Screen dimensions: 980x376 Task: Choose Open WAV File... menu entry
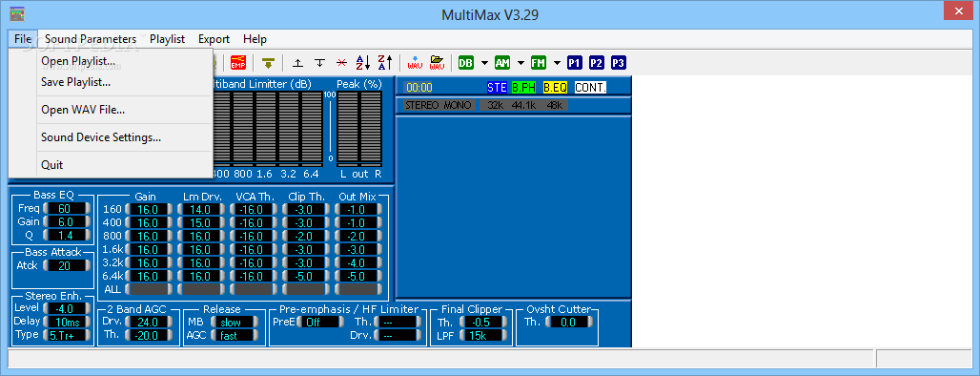(x=111, y=110)
